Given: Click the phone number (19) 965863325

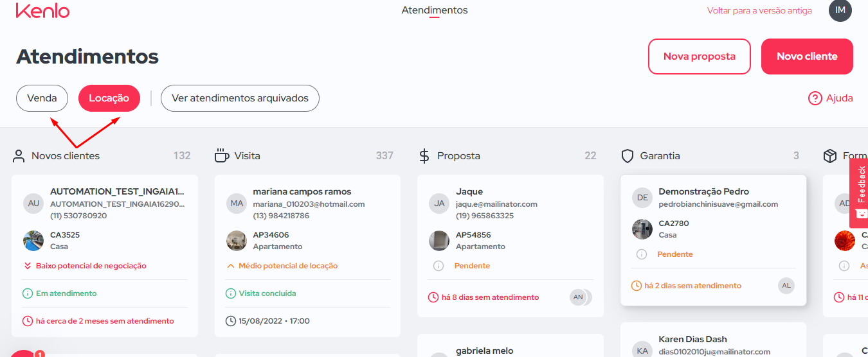Looking at the screenshot, I should point(485,216).
